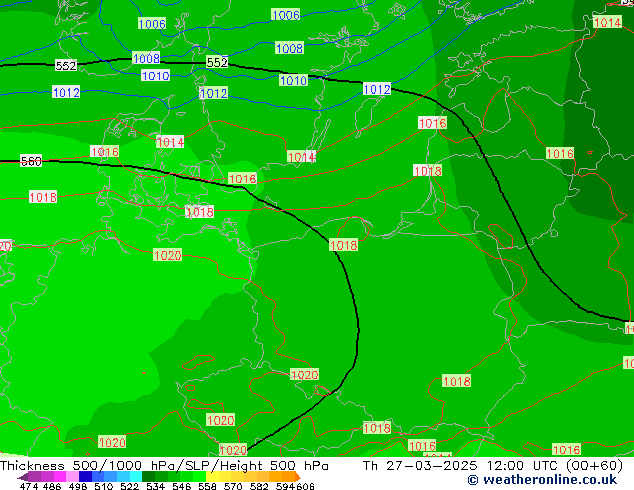Viewport: 634px width, 490px height.
Task: Open the weatheronline.co.uk copyright link
Action: (x=542, y=480)
